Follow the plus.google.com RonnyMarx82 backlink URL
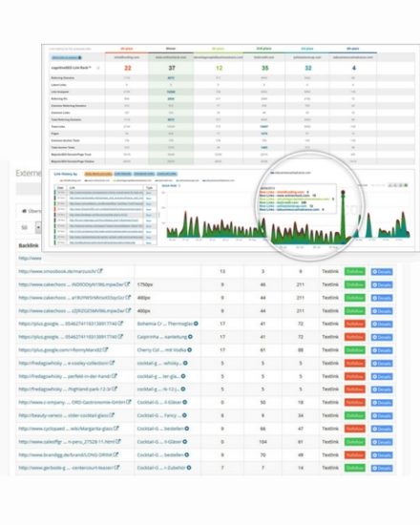 tap(60, 350)
